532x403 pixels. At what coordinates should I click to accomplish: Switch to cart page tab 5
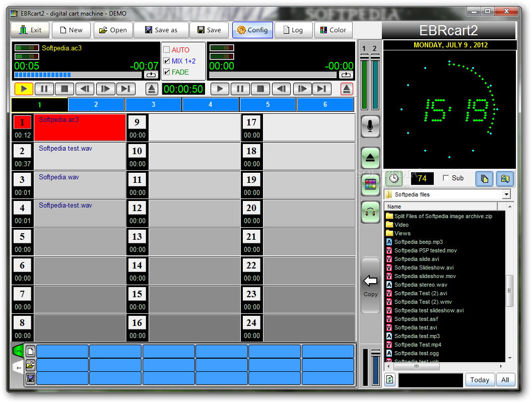coord(268,104)
